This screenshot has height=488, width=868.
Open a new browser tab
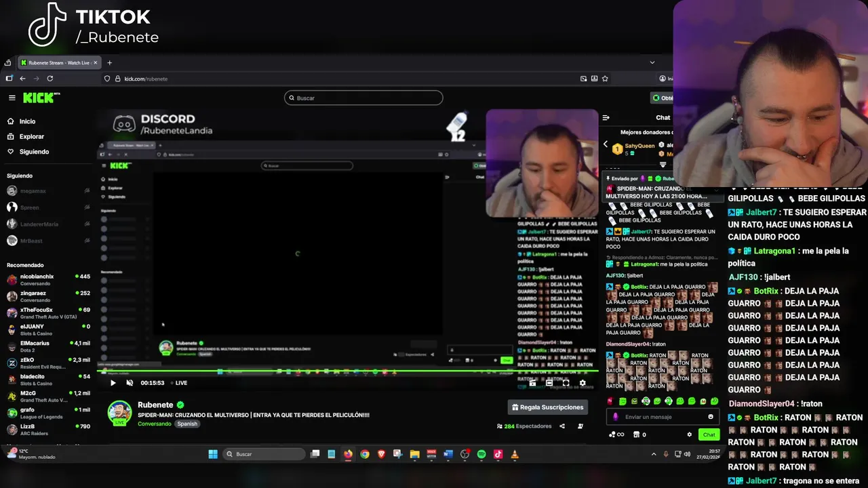pyautogui.click(x=109, y=62)
